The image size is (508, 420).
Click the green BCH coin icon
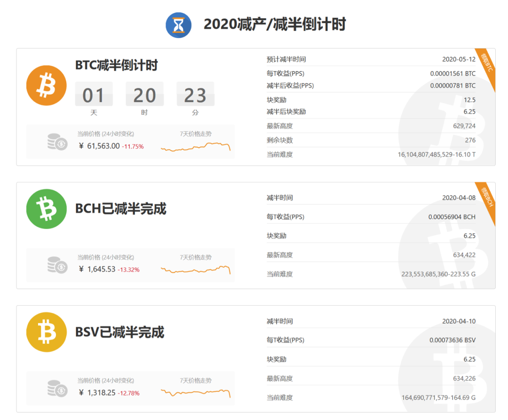click(x=46, y=209)
